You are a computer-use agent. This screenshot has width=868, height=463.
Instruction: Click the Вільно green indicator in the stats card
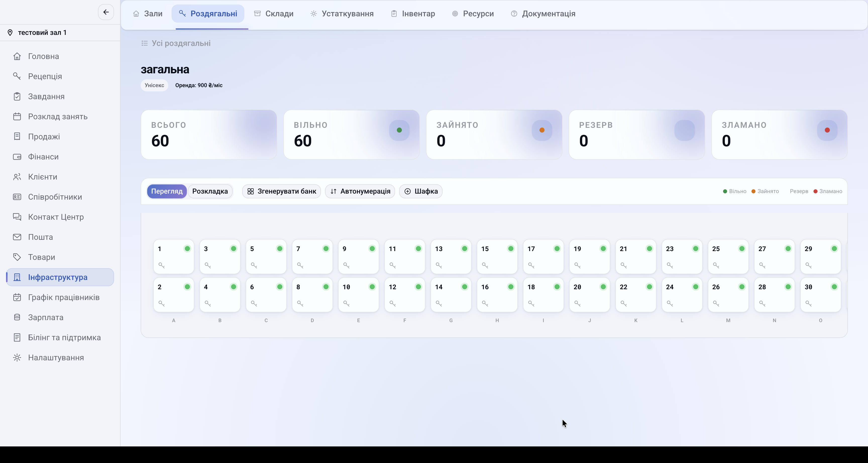coord(399,130)
